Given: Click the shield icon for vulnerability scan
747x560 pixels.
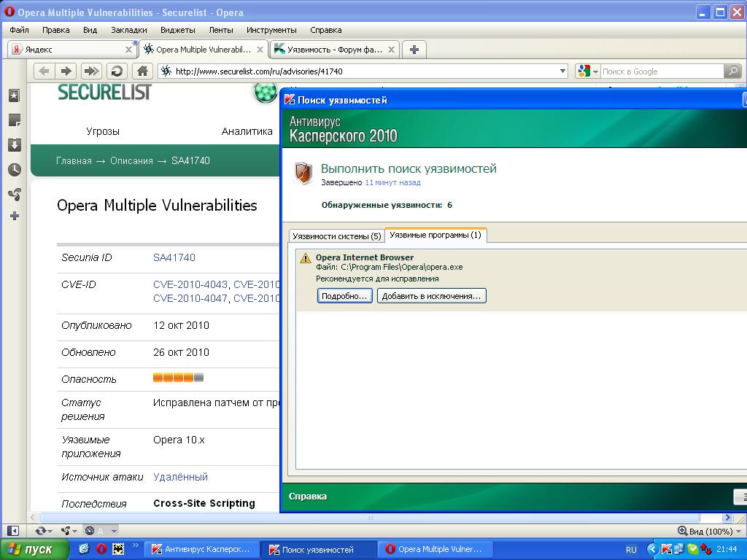Looking at the screenshot, I should pos(303,174).
